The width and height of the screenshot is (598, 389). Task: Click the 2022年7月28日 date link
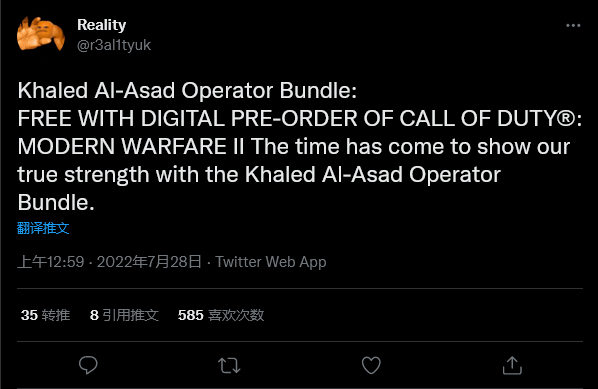coord(149,262)
